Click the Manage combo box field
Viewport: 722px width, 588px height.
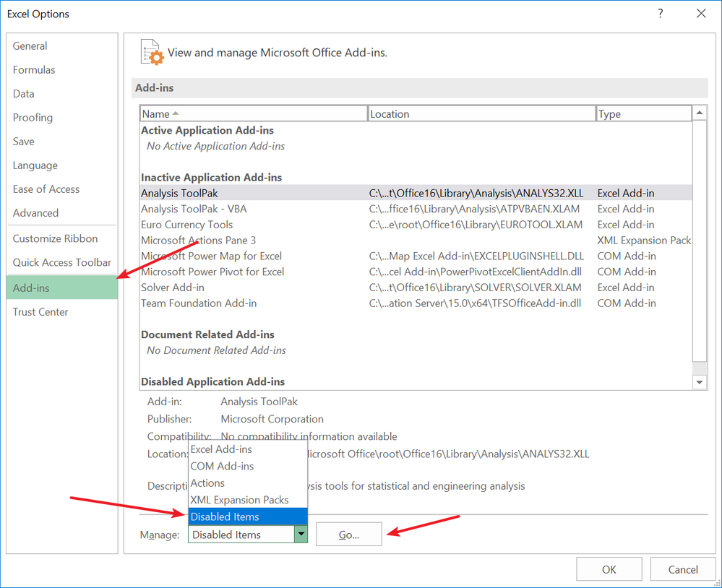point(241,535)
